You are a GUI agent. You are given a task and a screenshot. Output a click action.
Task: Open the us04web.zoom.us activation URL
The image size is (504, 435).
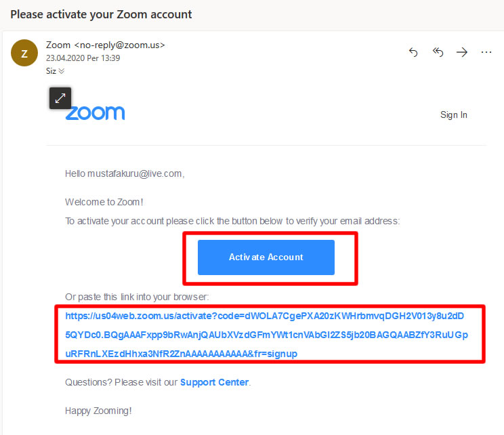(266, 335)
